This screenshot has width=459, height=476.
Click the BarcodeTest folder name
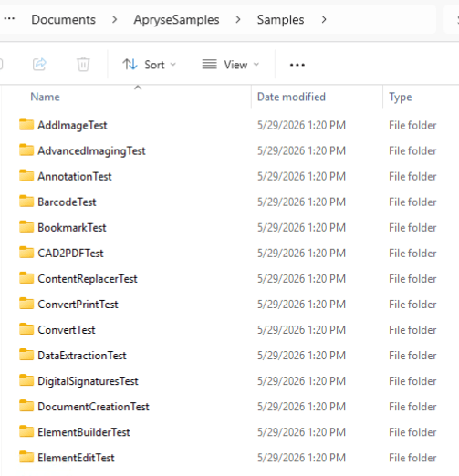click(x=67, y=202)
